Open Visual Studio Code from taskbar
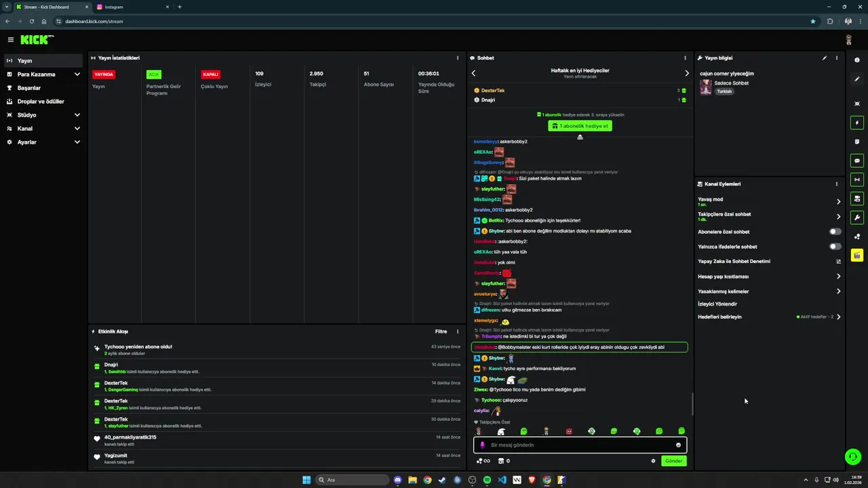Screen dimensions: 868x488 (502, 480)
